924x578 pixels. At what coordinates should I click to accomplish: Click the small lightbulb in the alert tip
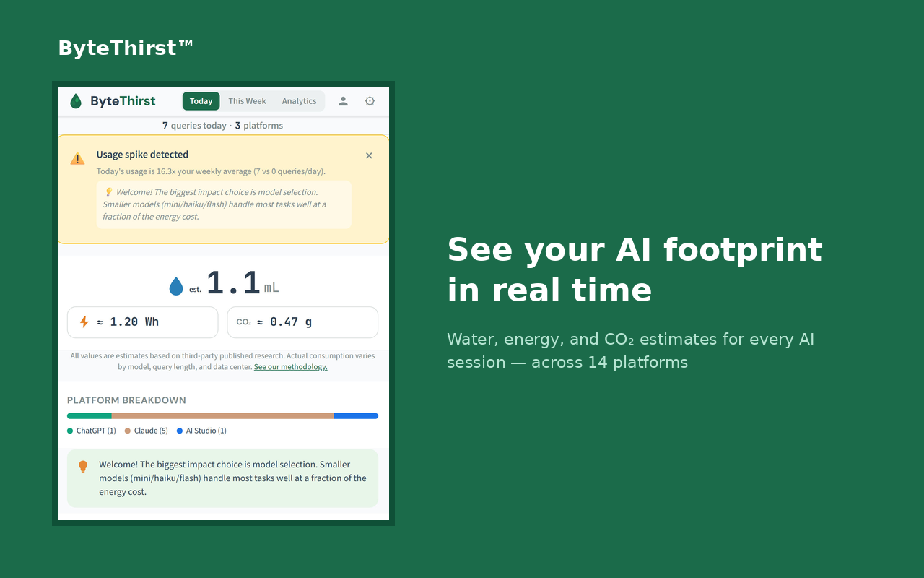click(108, 192)
